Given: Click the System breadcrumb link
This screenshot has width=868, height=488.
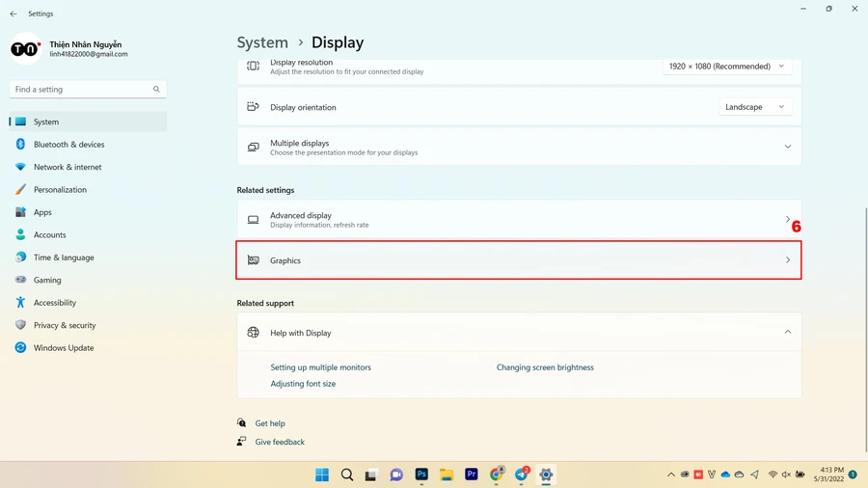Looking at the screenshot, I should click(x=262, y=42).
